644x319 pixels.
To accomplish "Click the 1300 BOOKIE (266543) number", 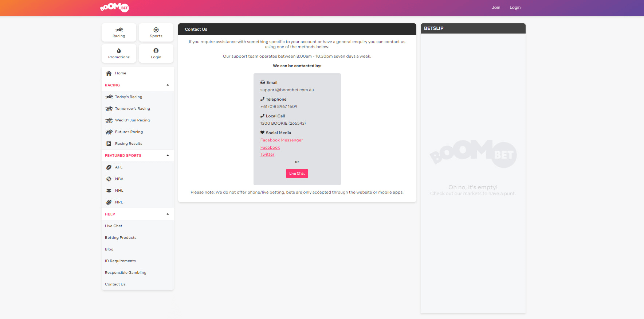I will [x=283, y=123].
